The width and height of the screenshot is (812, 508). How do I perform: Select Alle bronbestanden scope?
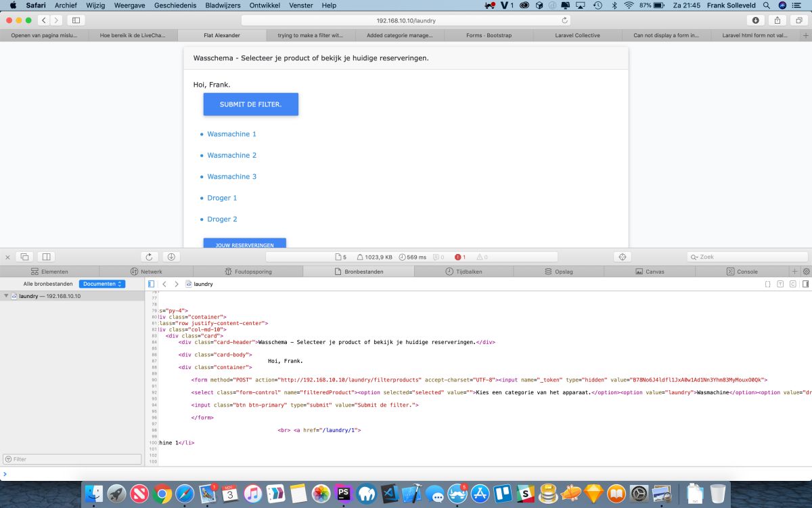pos(49,284)
